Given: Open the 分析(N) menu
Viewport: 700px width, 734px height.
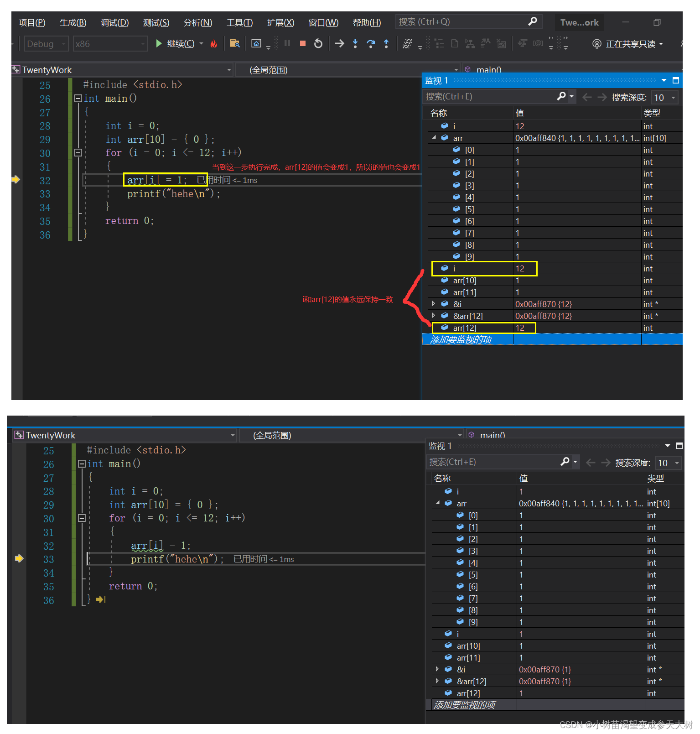Looking at the screenshot, I should pyautogui.click(x=198, y=22).
